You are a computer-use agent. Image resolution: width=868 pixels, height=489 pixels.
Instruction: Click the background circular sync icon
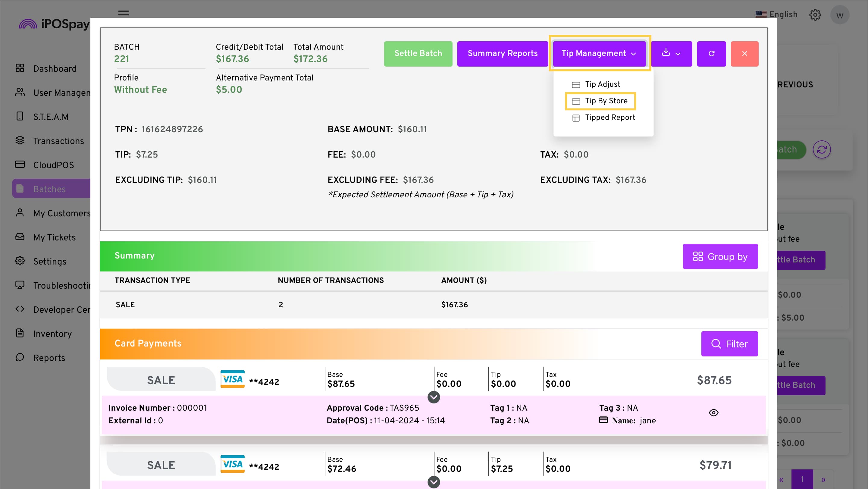(822, 150)
